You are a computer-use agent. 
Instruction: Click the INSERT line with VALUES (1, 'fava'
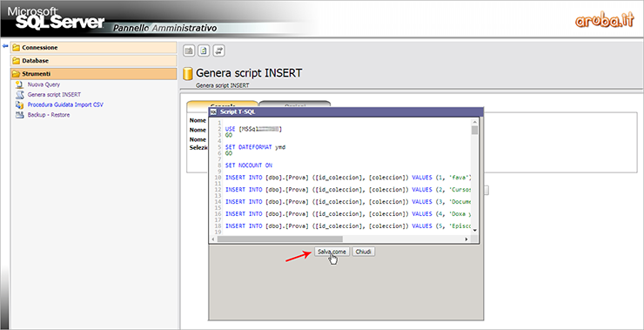click(x=347, y=178)
